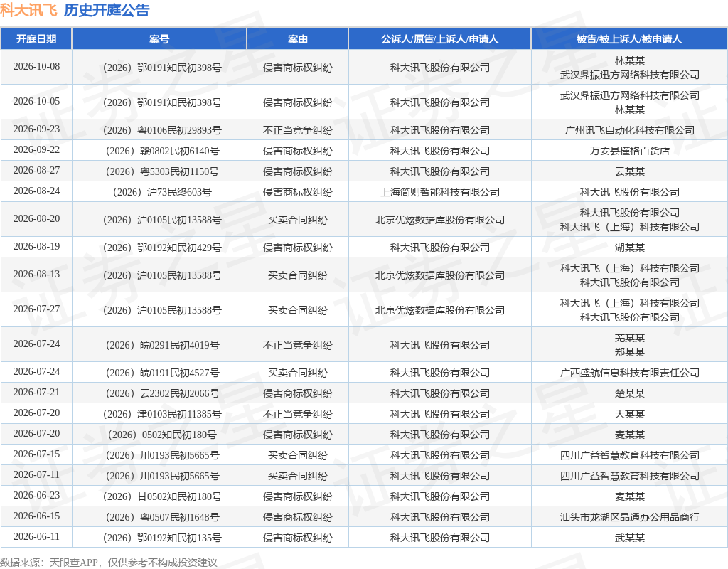Select date cell 2026-08-19

click(37, 246)
